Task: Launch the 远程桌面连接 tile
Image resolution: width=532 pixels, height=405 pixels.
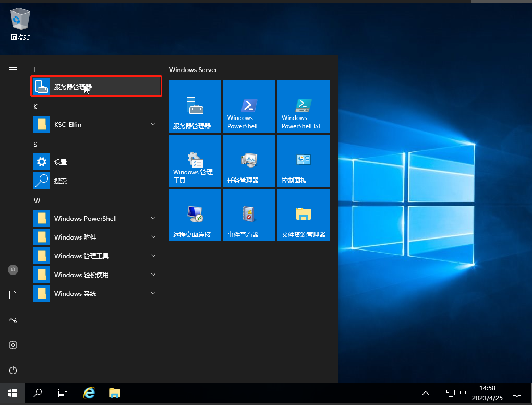Action: pyautogui.click(x=195, y=215)
